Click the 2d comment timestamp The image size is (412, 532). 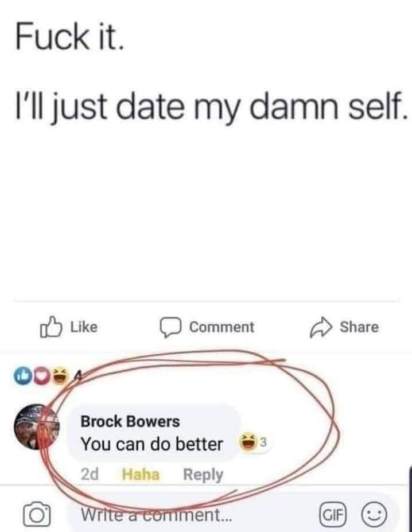coord(90,474)
